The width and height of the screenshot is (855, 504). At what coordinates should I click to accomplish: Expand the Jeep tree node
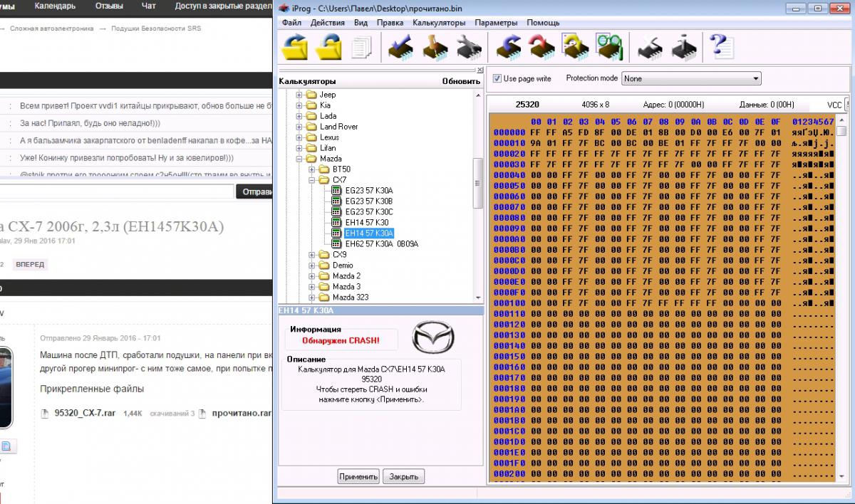pyautogui.click(x=299, y=95)
